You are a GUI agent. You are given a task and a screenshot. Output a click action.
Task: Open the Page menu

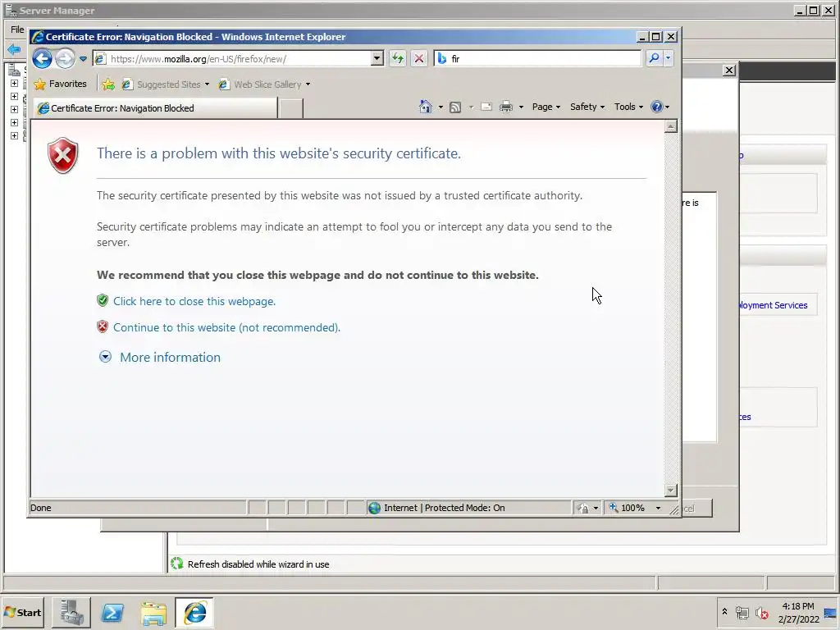pyautogui.click(x=546, y=107)
